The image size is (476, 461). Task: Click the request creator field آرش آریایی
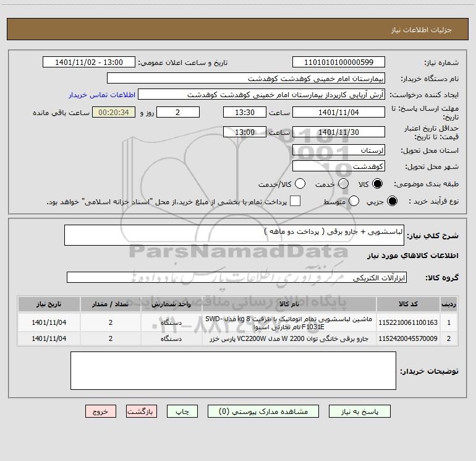(x=261, y=95)
